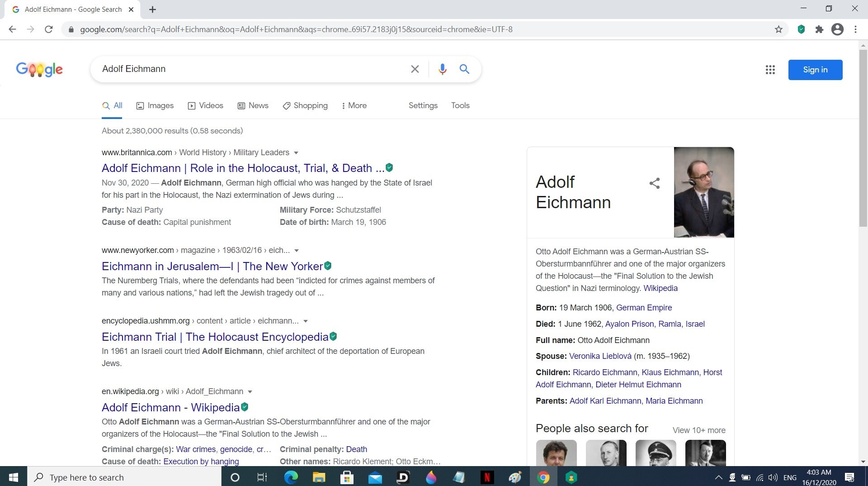Image resolution: width=868 pixels, height=486 pixels.
Task: Open the action center notifications icon
Action: [849, 477]
